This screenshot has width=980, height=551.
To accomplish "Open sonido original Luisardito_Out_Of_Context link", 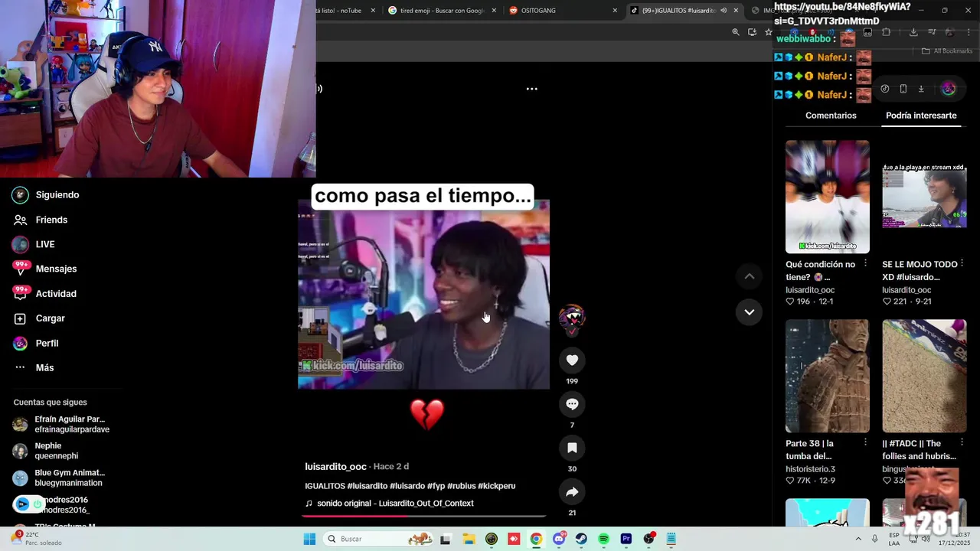I will click(x=389, y=504).
